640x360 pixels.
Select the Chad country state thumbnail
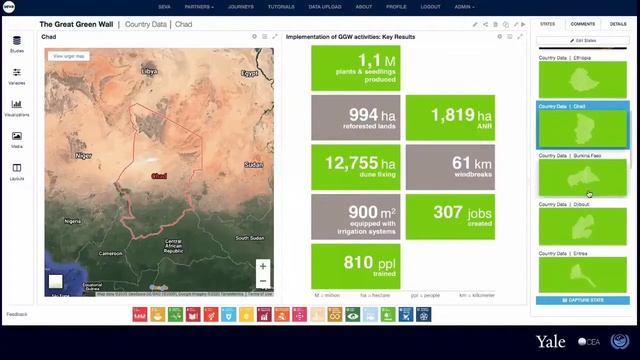click(x=583, y=129)
